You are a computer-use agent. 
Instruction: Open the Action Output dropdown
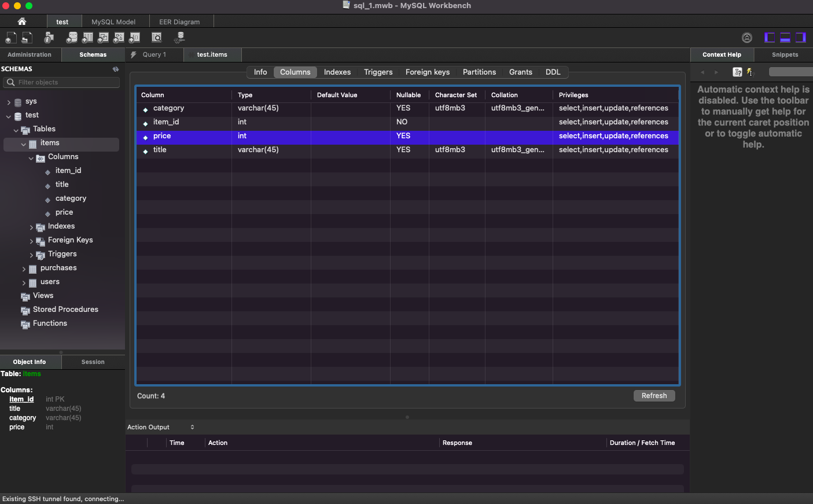[161, 427]
